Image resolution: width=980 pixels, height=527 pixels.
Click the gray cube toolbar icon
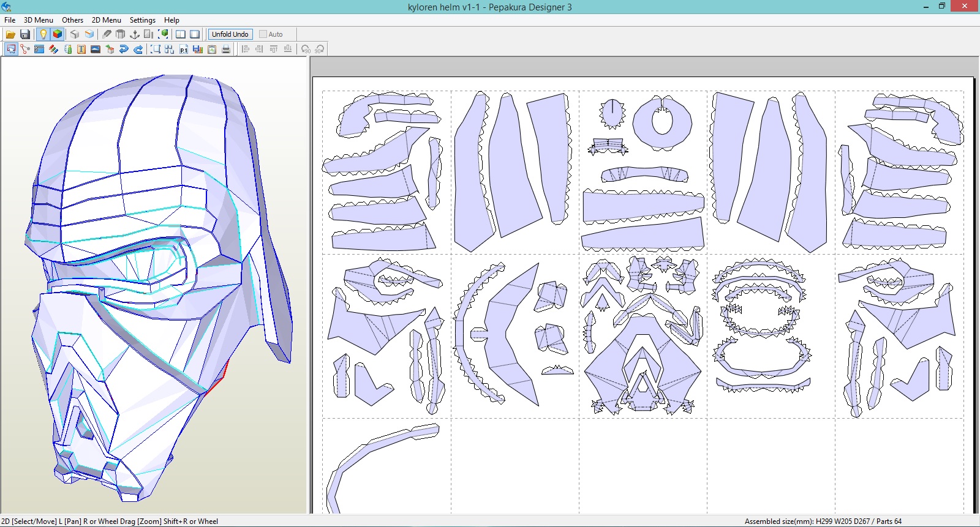pos(75,34)
